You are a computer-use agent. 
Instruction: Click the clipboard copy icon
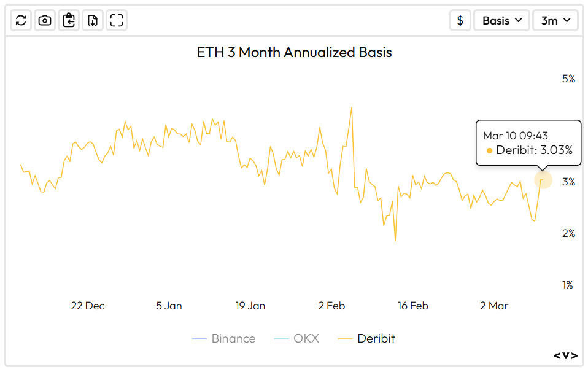[69, 20]
